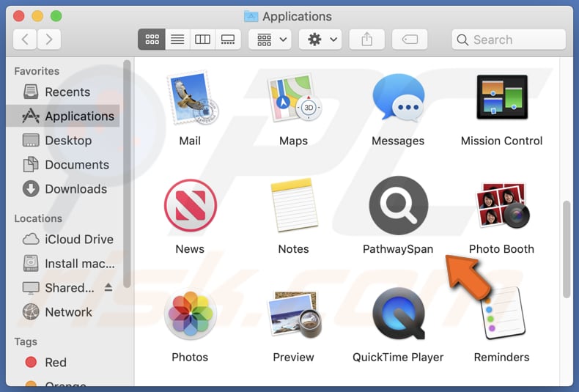Go back with the left arrow
The width and height of the screenshot is (579, 392).
[25, 39]
